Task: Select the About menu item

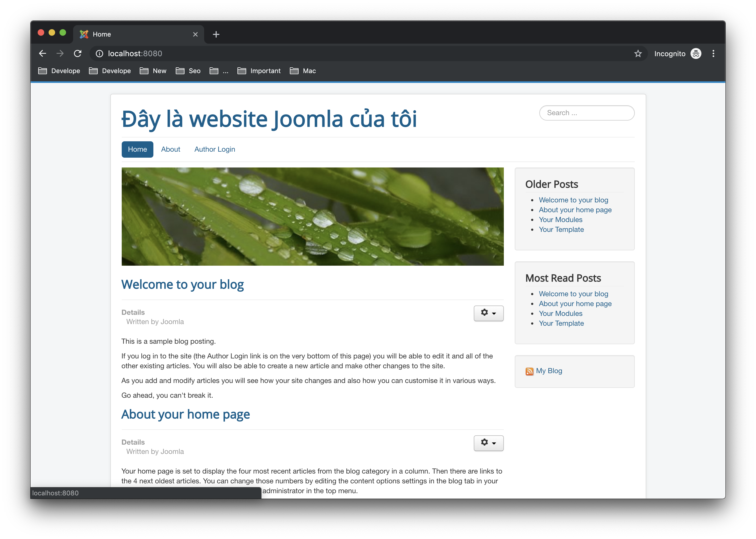Action: pyautogui.click(x=170, y=149)
